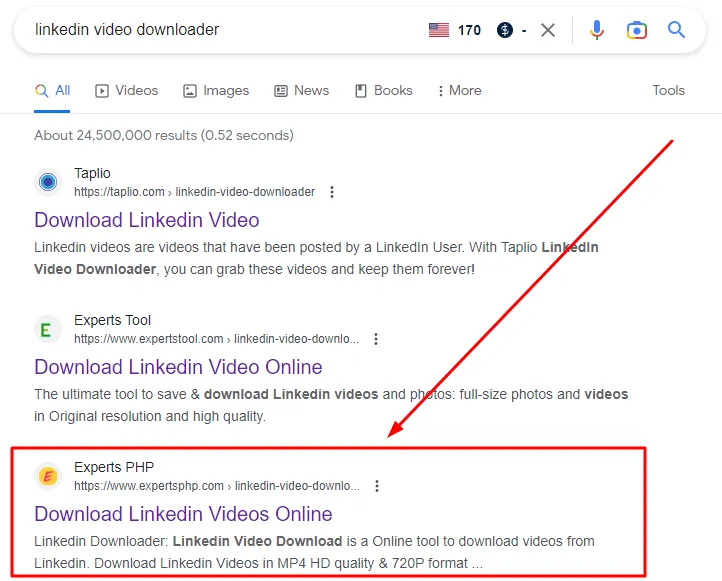Open three-dot menu beside expertstool.com URL
This screenshot has width=722, height=581.
click(x=376, y=339)
